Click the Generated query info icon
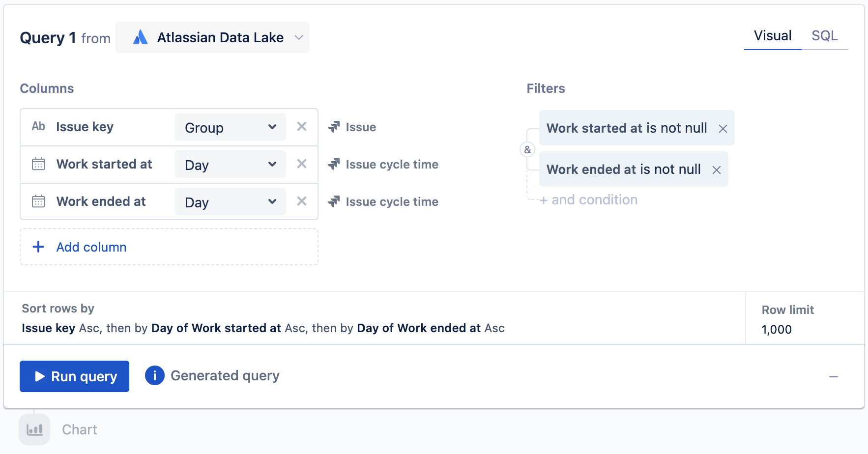868x454 pixels. 154,376
